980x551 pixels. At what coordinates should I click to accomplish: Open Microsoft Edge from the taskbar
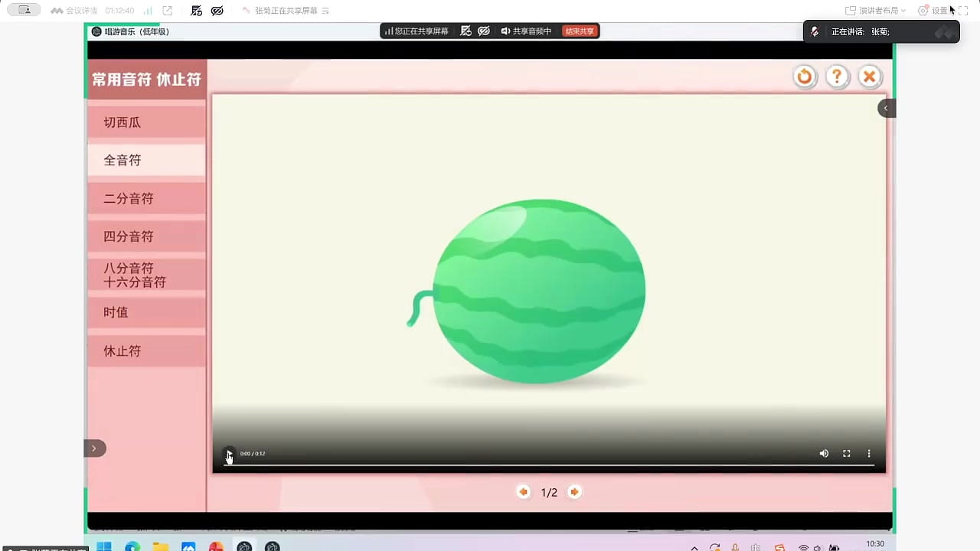(x=132, y=546)
